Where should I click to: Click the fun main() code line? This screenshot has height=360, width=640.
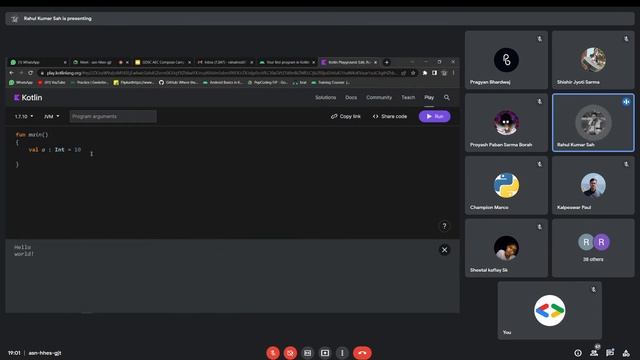click(x=32, y=134)
